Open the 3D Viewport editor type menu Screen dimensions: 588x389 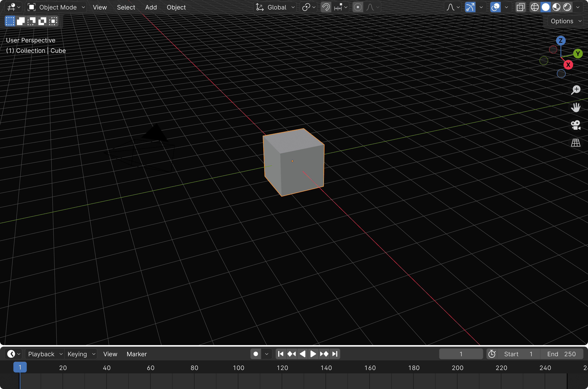click(x=13, y=7)
